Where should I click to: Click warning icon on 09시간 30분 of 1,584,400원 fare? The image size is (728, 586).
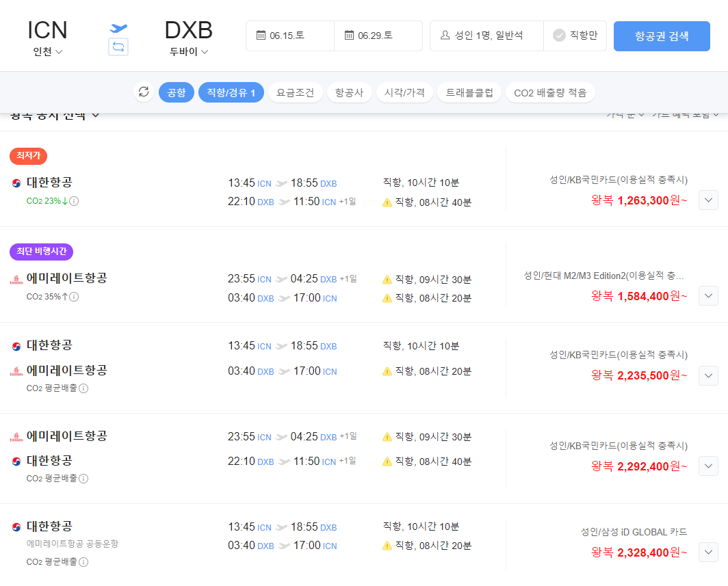click(387, 279)
